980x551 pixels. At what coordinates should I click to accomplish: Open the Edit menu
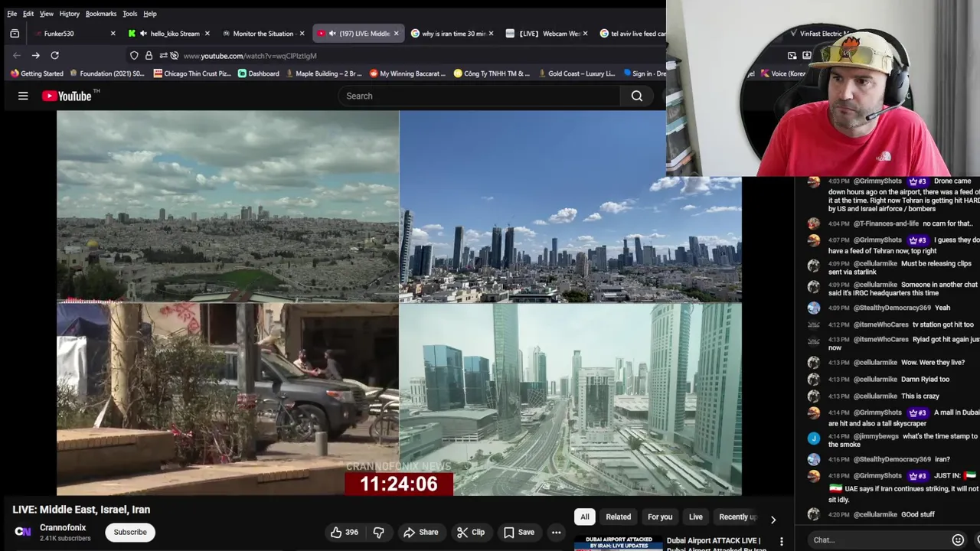coord(28,14)
